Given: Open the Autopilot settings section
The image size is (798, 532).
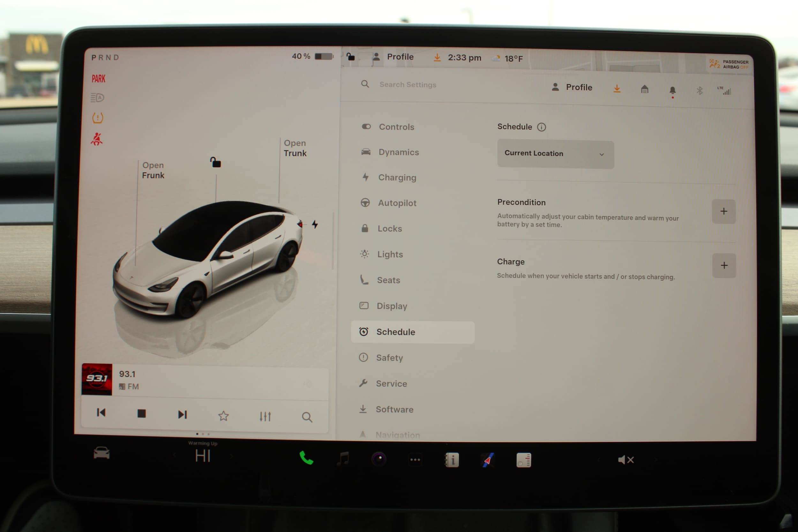Looking at the screenshot, I should tap(397, 203).
